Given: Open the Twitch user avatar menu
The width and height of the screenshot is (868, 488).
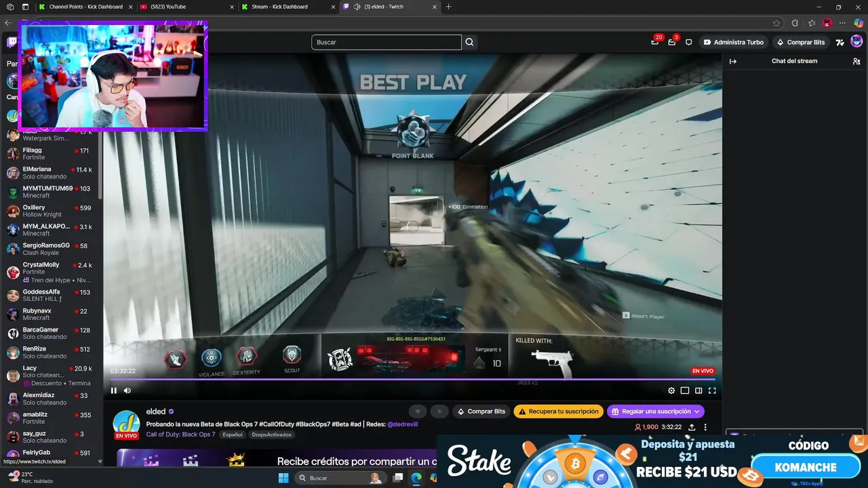Looking at the screenshot, I should pyautogui.click(x=856, y=42).
